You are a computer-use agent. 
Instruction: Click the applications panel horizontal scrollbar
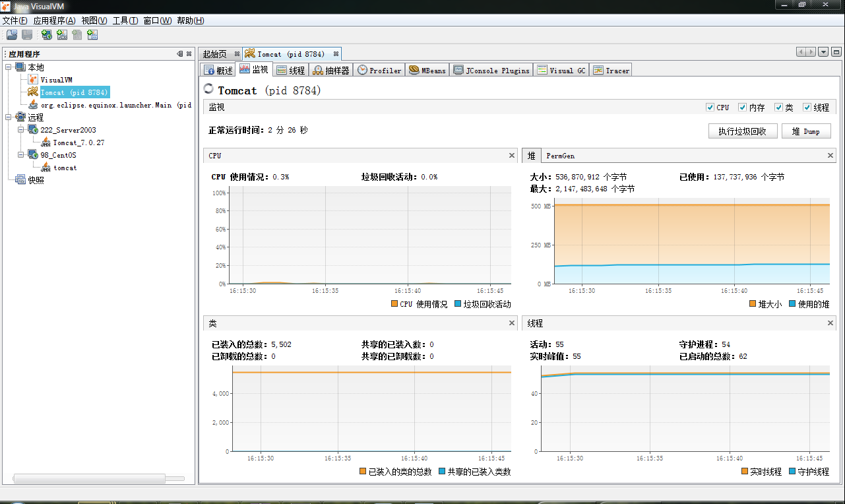(x=89, y=478)
